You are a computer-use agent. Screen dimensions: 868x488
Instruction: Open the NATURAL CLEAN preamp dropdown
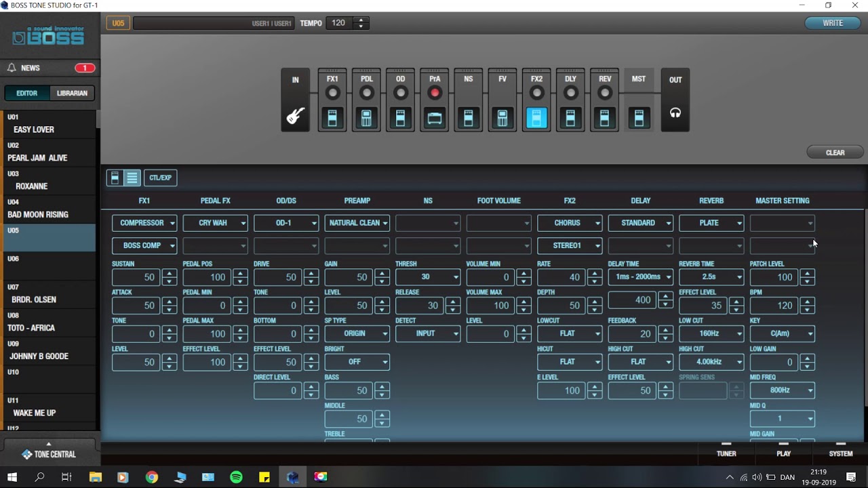(x=357, y=223)
